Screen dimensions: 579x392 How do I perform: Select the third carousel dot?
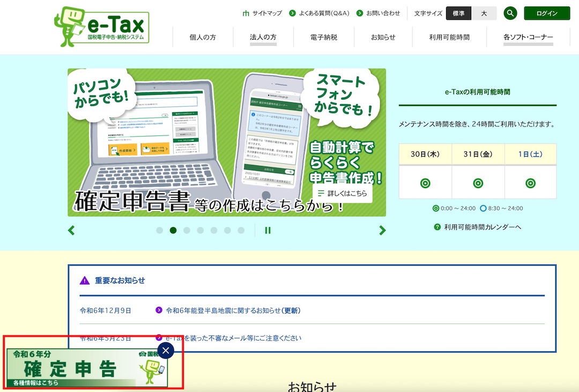click(x=187, y=230)
